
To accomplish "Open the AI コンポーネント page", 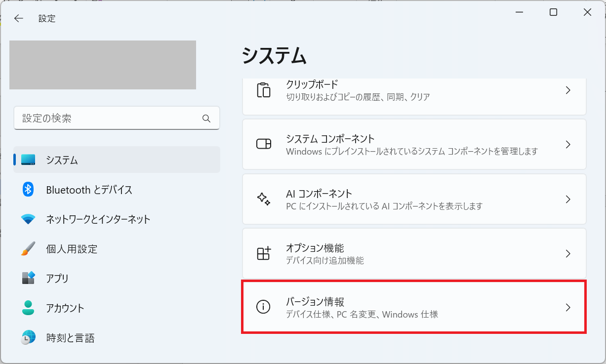I will (414, 199).
